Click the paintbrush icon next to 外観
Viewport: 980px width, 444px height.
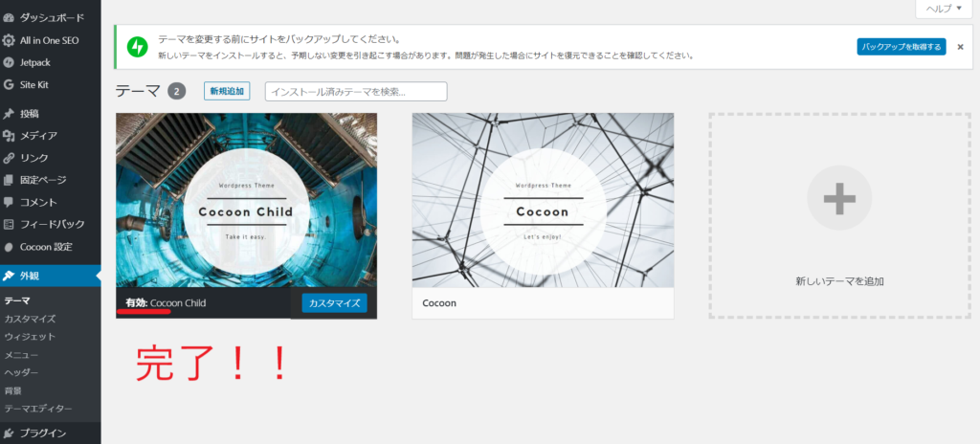tap(9, 276)
